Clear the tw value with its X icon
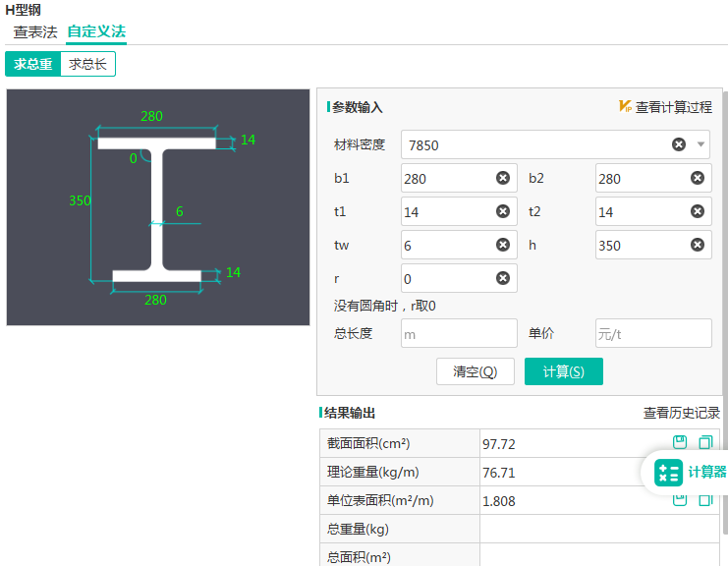 coord(503,245)
